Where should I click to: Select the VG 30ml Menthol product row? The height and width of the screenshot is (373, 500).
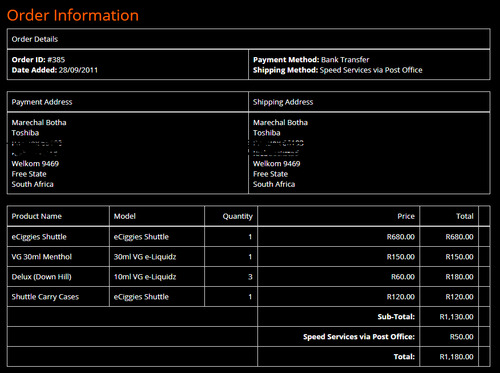click(249, 257)
